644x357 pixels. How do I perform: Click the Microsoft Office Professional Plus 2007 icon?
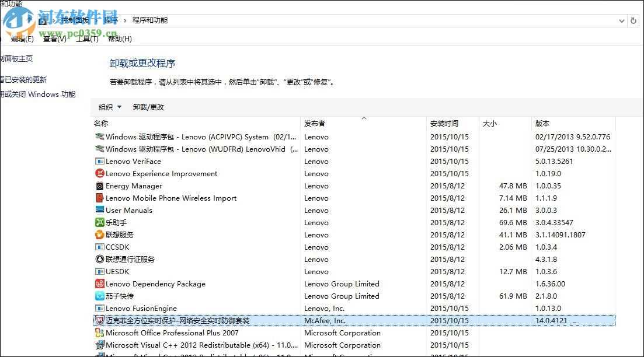[100, 333]
